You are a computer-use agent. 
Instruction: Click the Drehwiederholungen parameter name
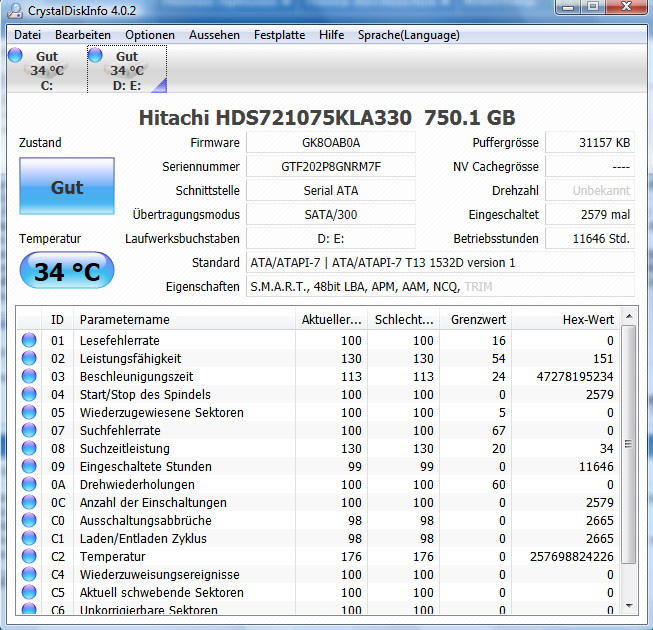tap(137, 485)
